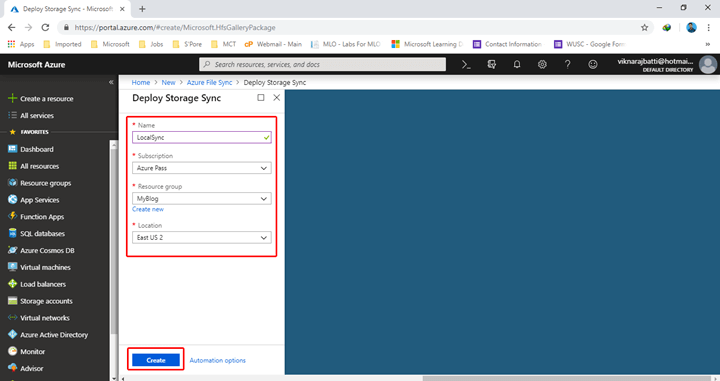Click the blue Create button
The width and height of the screenshot is (720, 381).
(156, 360)
